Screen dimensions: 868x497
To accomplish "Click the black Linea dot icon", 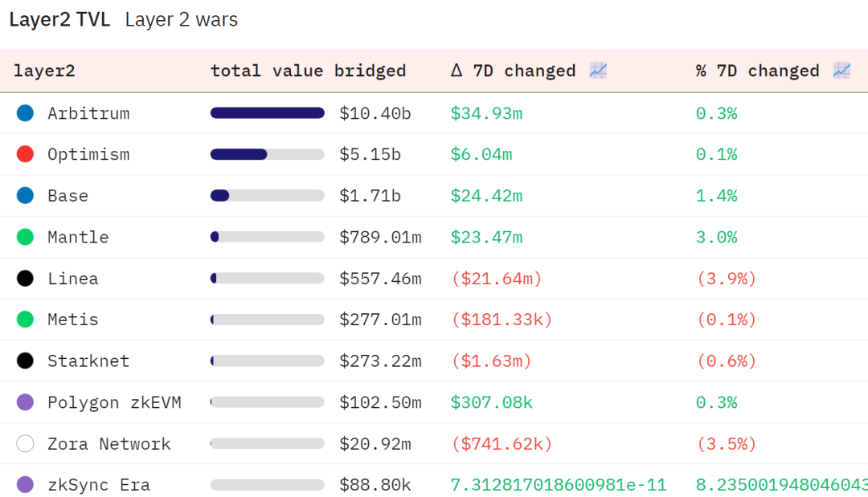I will 25,278.
